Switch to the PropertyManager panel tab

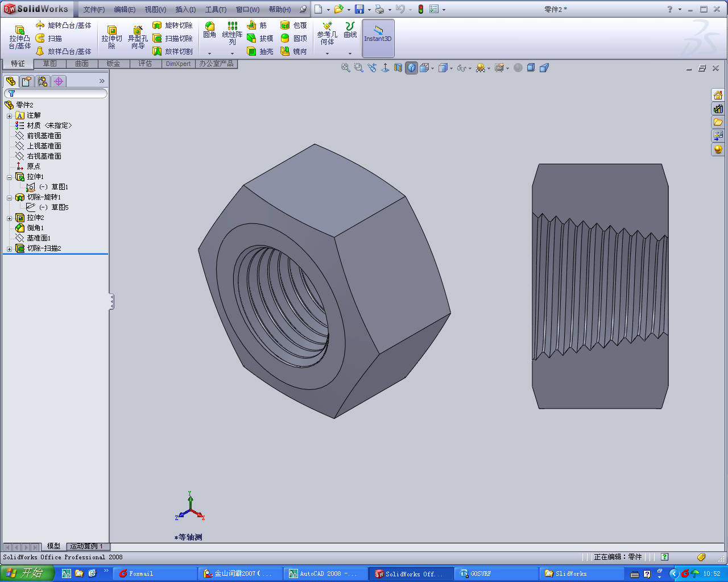(x=27, y=81)
